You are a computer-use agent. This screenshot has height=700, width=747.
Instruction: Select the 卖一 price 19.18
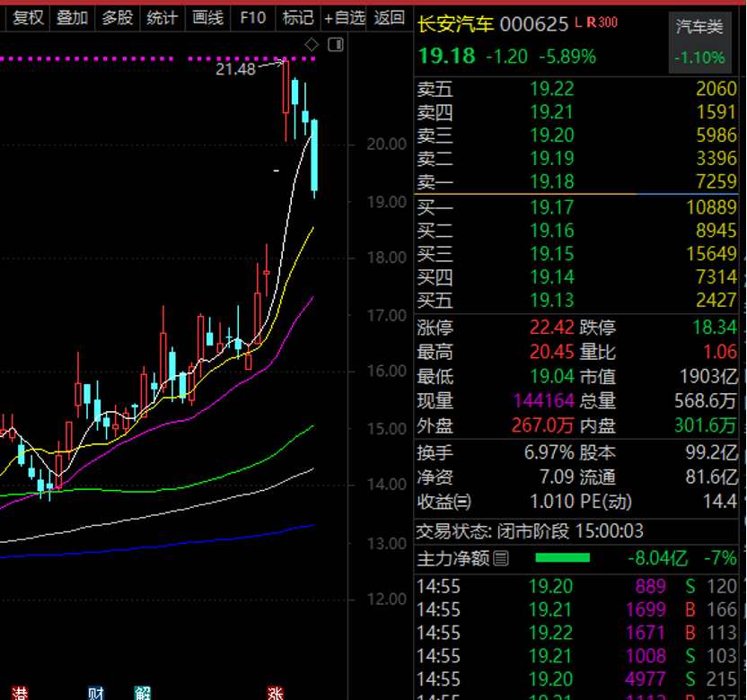(552, 181)
